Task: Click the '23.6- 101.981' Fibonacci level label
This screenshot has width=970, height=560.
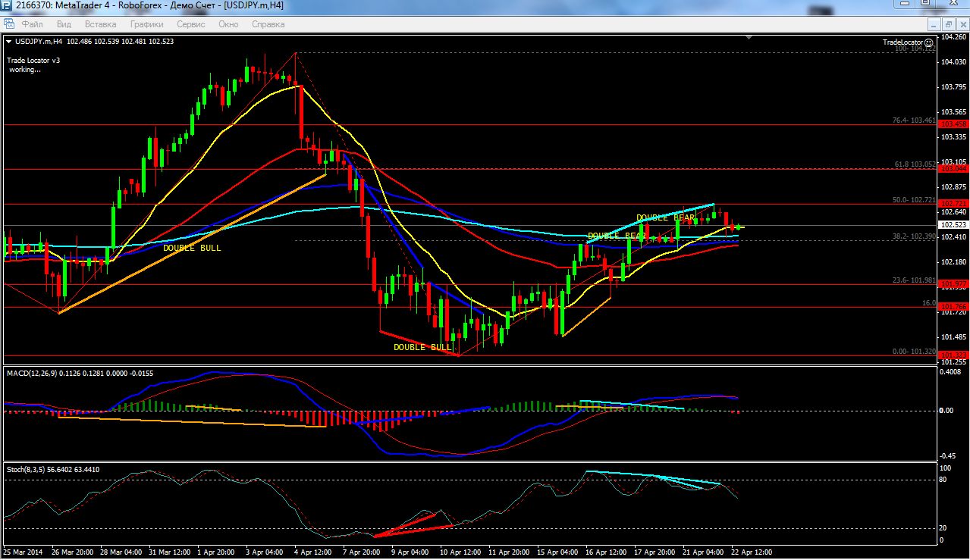Action: click(x=914, y=280)
